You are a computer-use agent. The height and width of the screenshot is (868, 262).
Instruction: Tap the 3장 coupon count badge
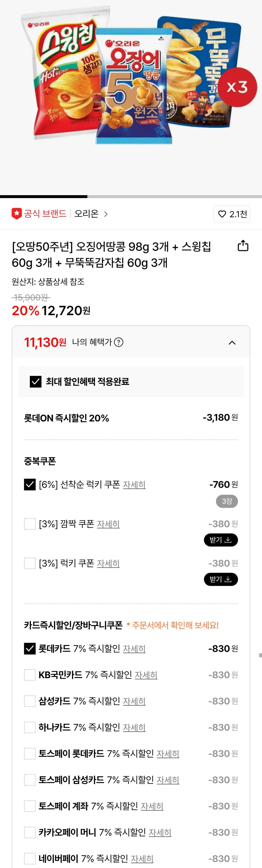tap(227, 501)
